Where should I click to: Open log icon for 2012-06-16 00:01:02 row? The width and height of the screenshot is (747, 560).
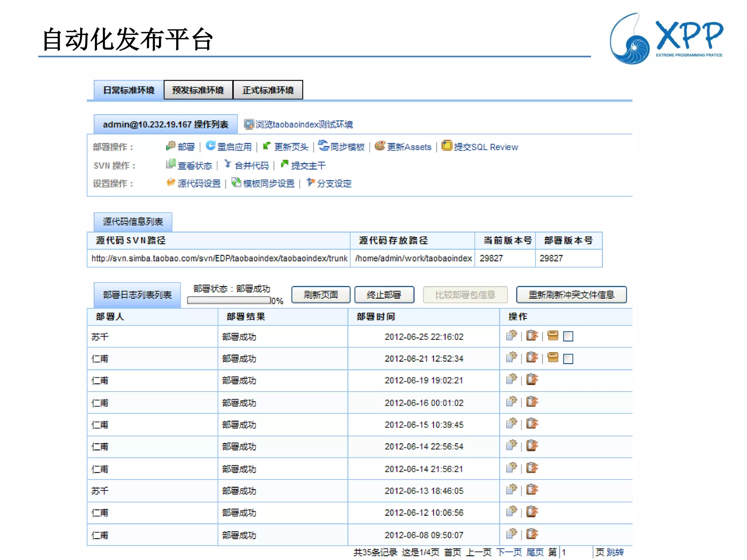[x=532, y=402]
